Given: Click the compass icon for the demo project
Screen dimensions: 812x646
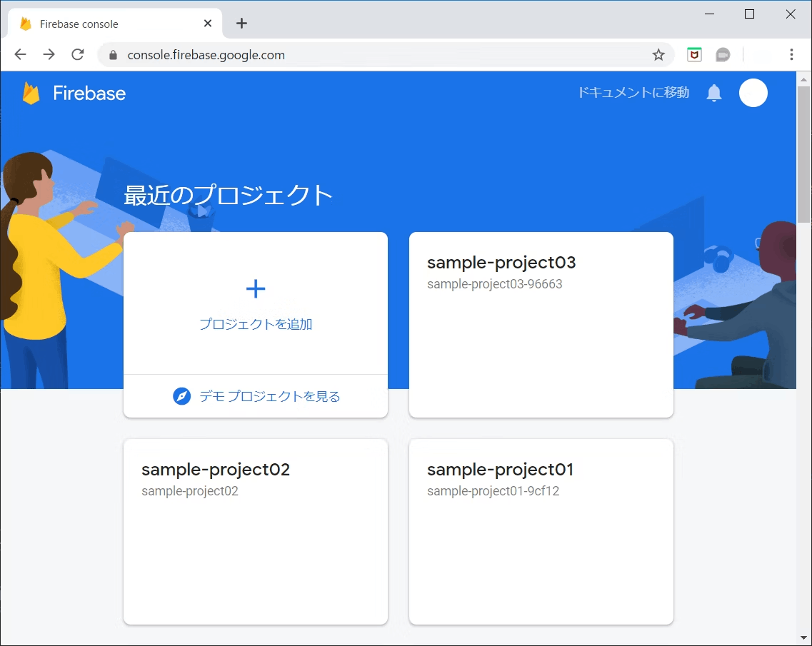Looking at the screenshot, I should pos(181,396).
